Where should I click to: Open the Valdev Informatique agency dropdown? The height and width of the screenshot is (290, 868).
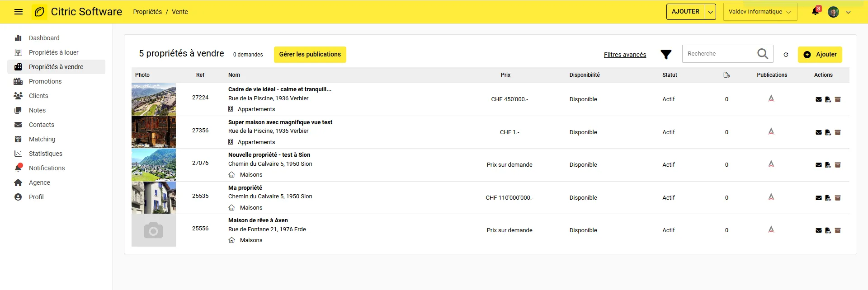point(760,12)
